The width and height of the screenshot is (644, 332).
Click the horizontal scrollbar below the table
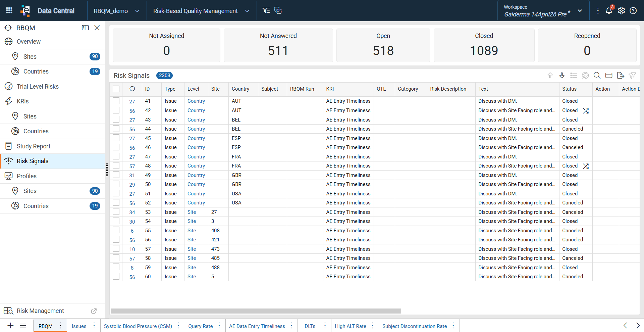point(256,311)
